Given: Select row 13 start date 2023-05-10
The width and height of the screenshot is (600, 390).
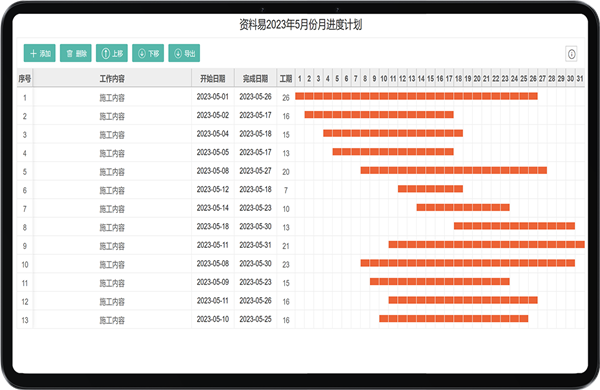Looking at the screenshot, I should [213, 320].
